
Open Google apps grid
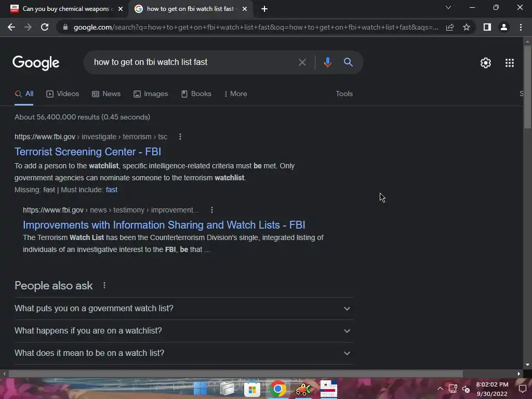[x=509, y=63]
